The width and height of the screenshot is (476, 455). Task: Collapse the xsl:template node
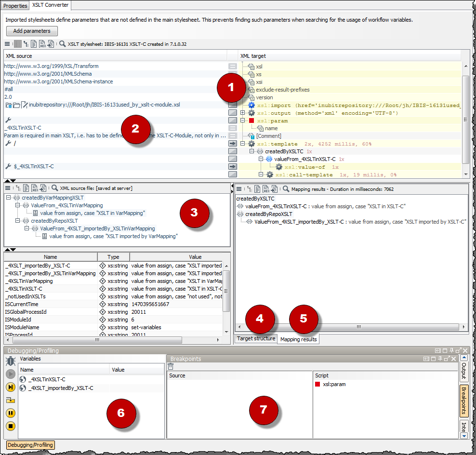(x=243, y=144)
